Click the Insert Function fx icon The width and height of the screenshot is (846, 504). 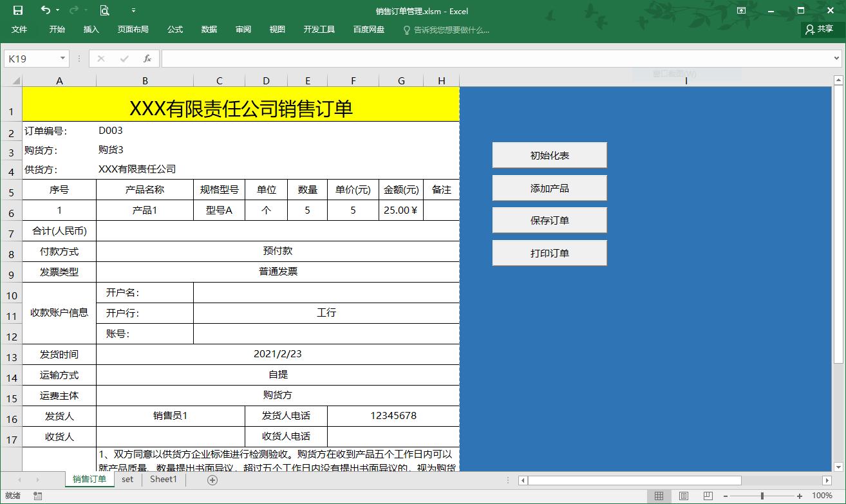pyautogui.click(x=146, y=58)
